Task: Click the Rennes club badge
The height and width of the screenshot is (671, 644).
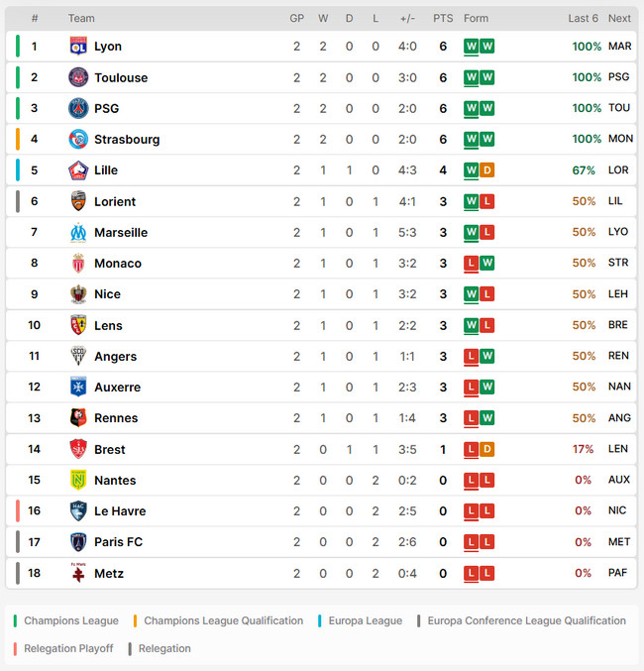Action: point(78,418)
